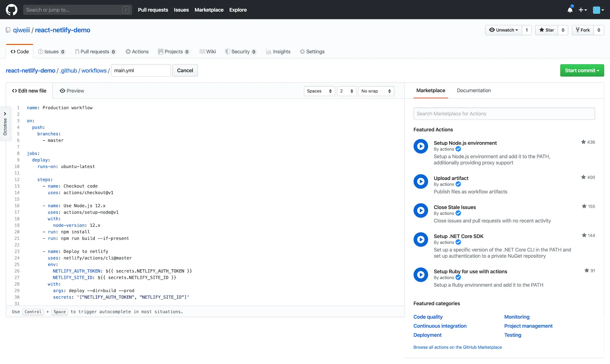Click the Search Marketplace for Actions field

(504, 114)
